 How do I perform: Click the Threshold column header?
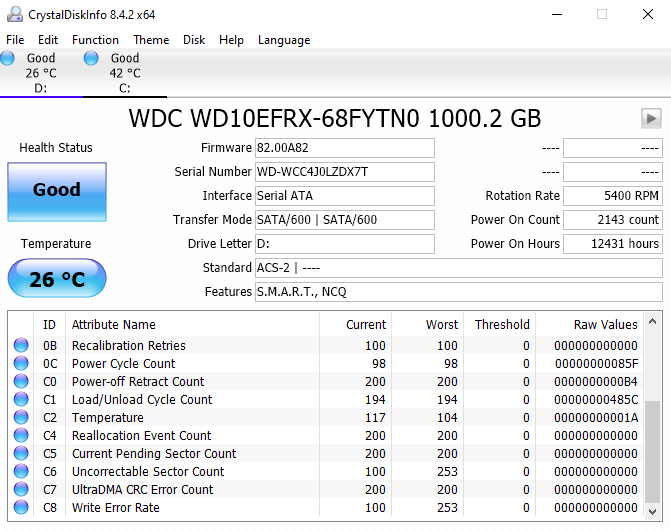tap(499, 325)
